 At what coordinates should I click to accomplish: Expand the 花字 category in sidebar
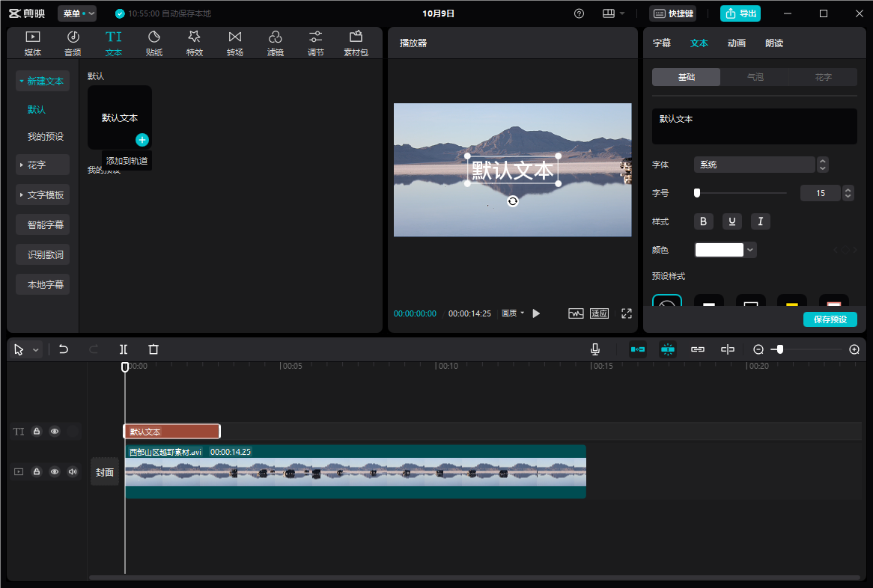(43, 165)
